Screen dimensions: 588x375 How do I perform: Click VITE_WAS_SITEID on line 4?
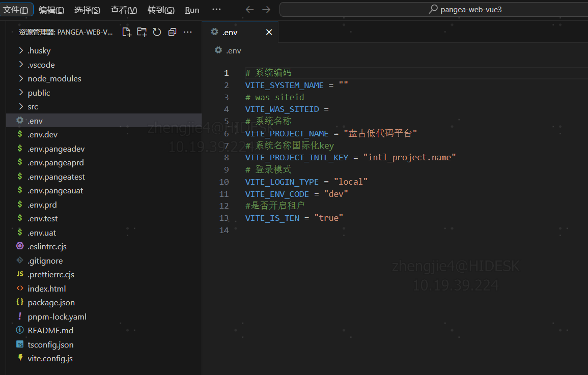click(282, 109)
